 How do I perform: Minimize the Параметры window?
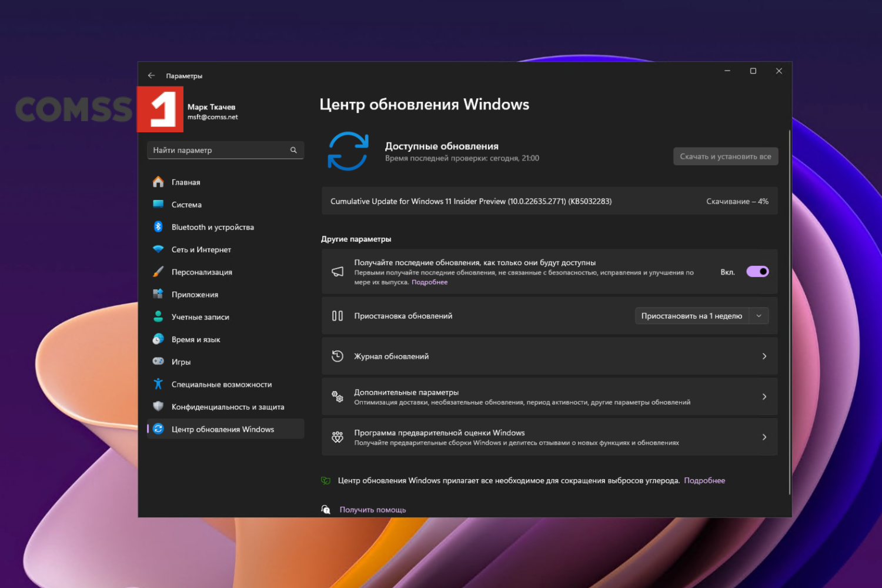tap(727, 71)
